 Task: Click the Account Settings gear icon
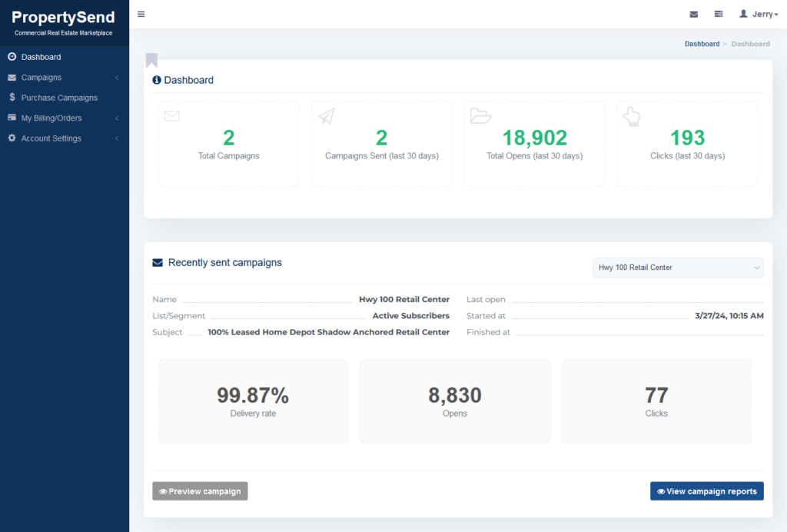coord(11,138)
